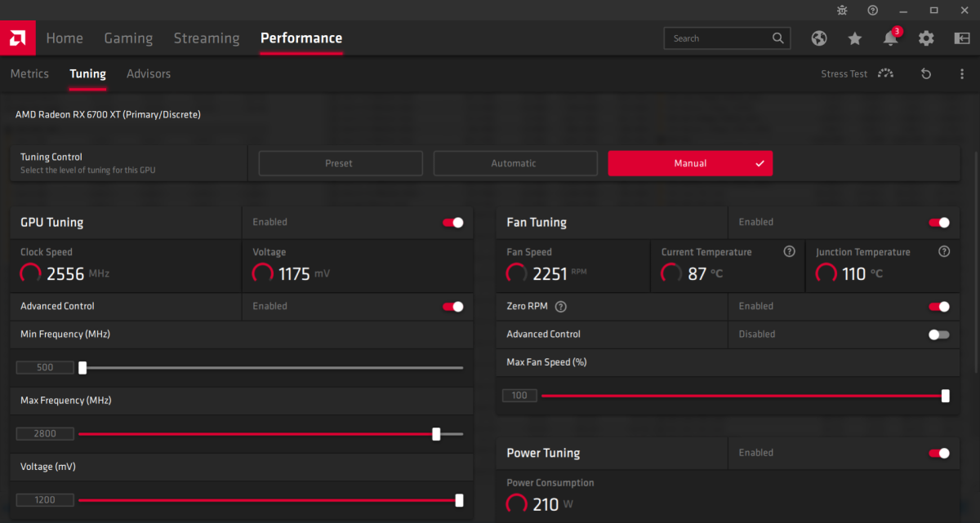Switch to the Advisors sub-tab
The image size is (980, 523).
(x=149, y=73)
